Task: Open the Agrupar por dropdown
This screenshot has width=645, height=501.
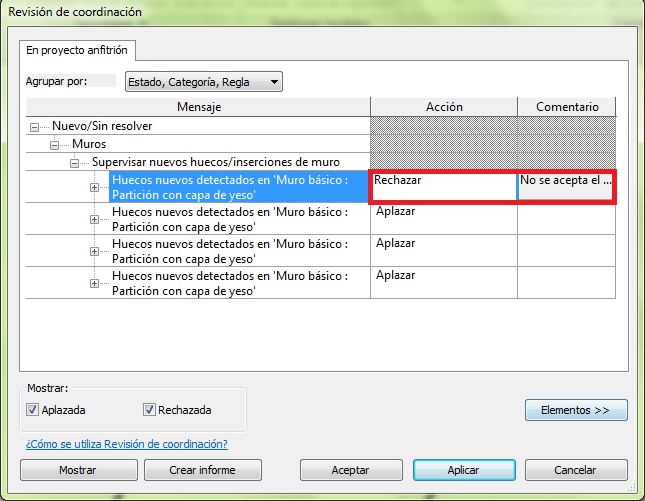Action: tap(201, 82)
